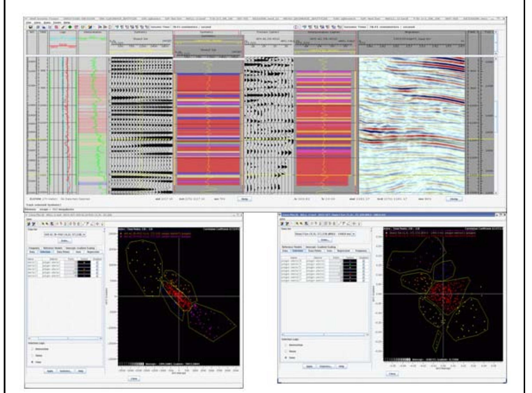Open the data set dropdown in left crossplot window
The height and width of the screenshot is (393, 532).
pos(65,234)
